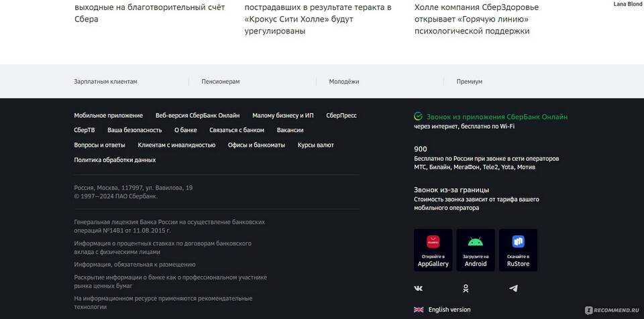Open Генеральная лицензия Банка России link
The width and height of the screenshot is (644, 319).
pos(169,227)
